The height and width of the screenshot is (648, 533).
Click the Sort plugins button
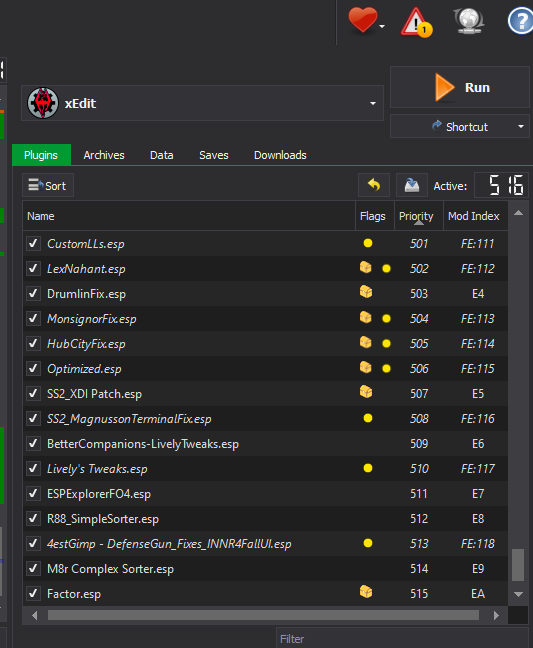[x=48, y=185]
